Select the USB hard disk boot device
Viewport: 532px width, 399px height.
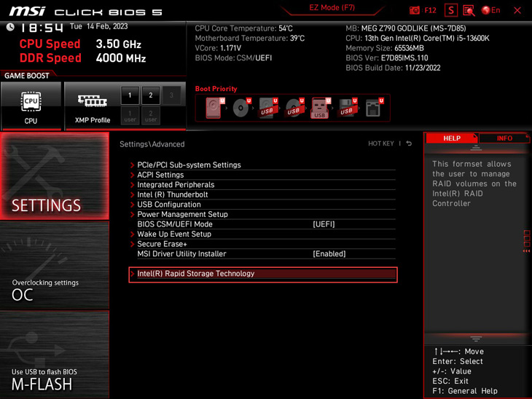point(268,108)
